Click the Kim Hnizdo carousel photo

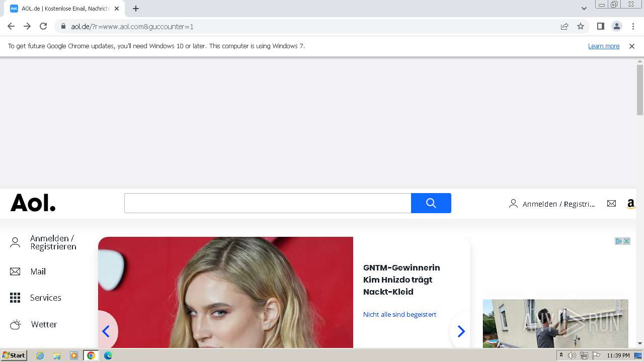225,292
